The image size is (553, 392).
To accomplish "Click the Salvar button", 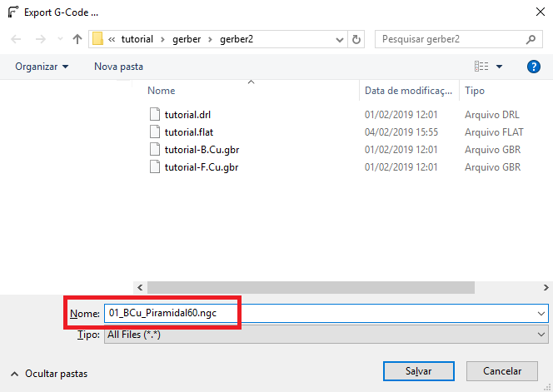I will (x=419, y=371).
